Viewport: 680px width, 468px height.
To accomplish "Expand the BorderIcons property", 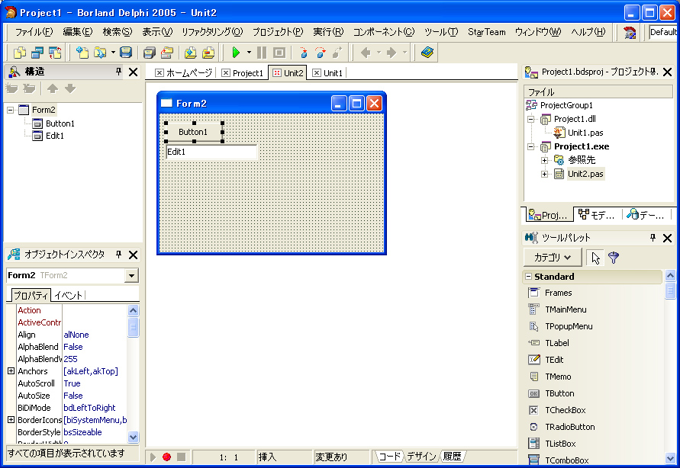I will coord(11,419).
